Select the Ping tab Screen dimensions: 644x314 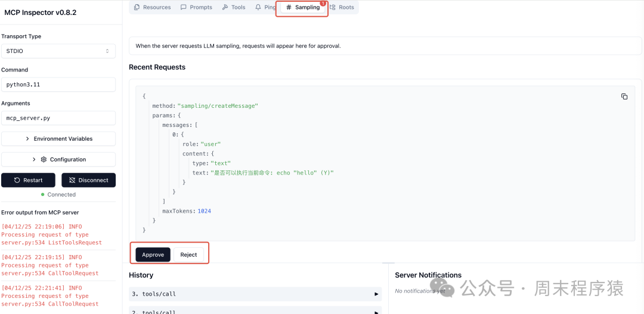(265, 7)
